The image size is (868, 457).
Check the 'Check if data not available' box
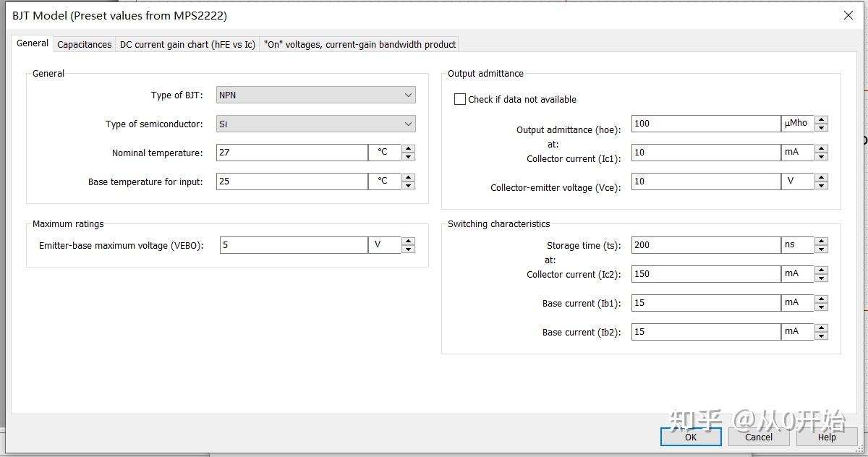(460, 100)
